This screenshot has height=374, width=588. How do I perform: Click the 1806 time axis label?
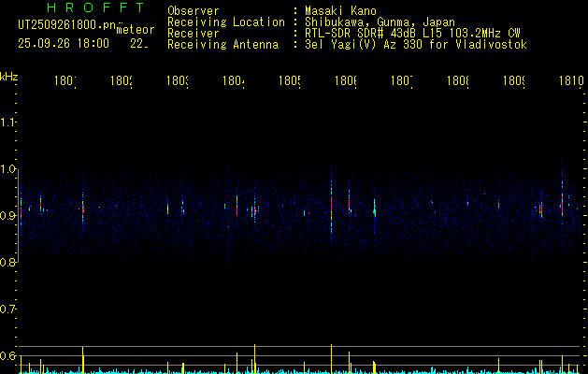[x=346, y=81]
